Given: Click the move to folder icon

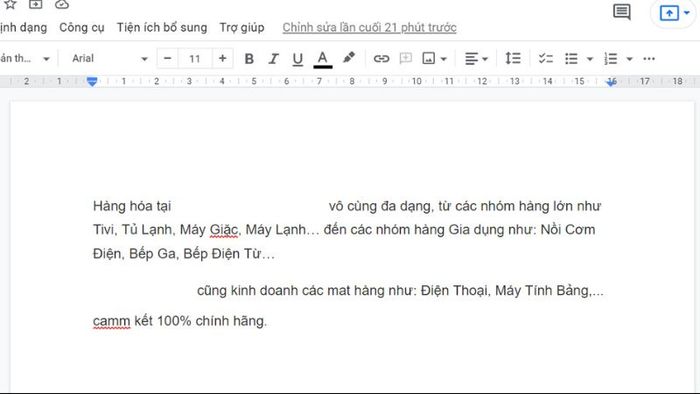Looking at the screenshot, I should [36, 4].
